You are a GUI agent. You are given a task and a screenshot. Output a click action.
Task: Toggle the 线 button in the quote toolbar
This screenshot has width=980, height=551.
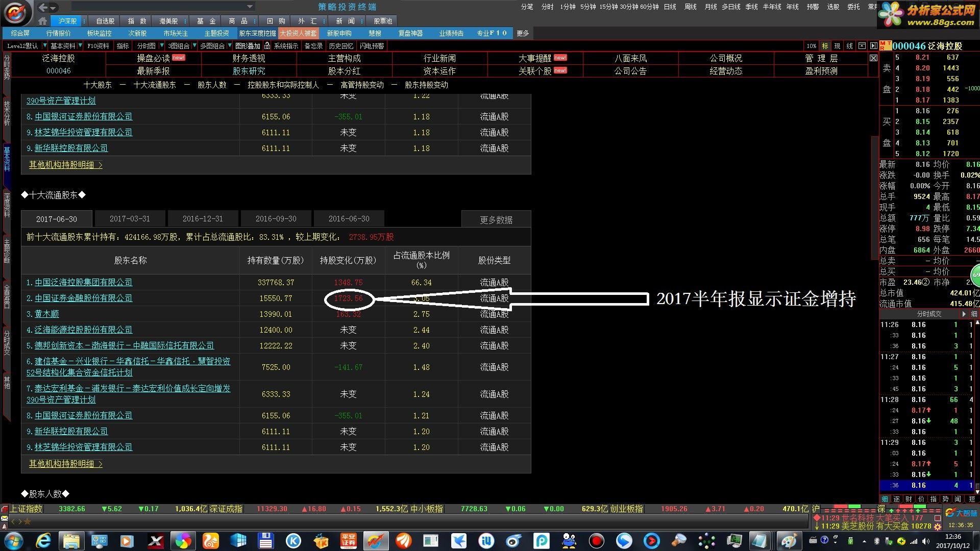pyautogui.click(x=850, y=46)
